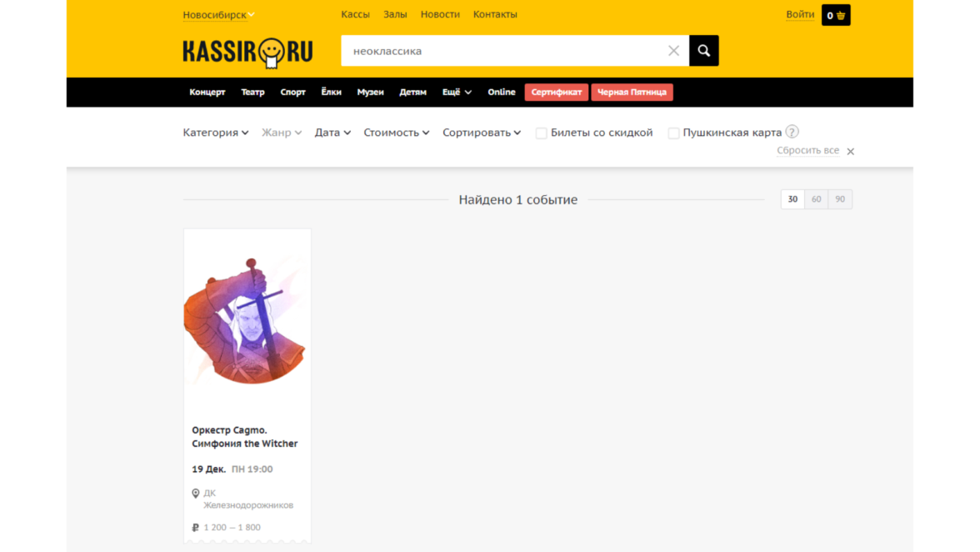Follow the Залы link
980x552 pixels.
[395, 14]
